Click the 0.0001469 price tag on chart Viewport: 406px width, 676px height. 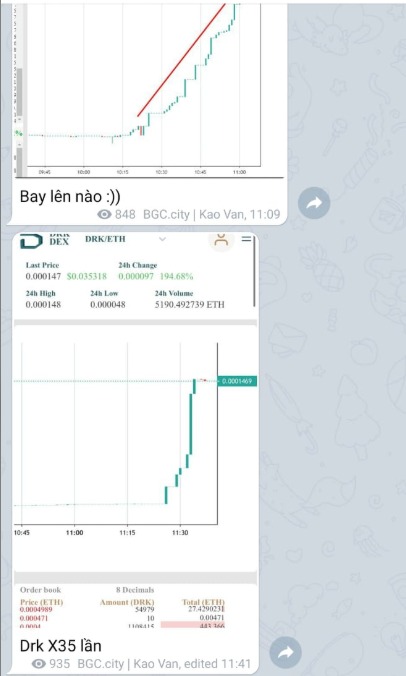point(237,381)
